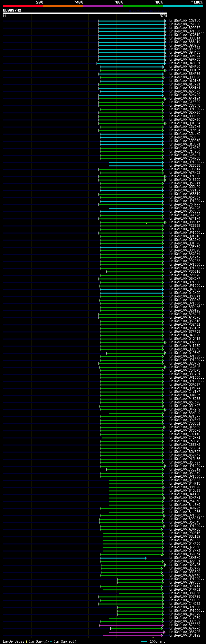Select the UniRef100_Q33BV0 entry
This screenshot has width=206, height=644.
[185, 77]
